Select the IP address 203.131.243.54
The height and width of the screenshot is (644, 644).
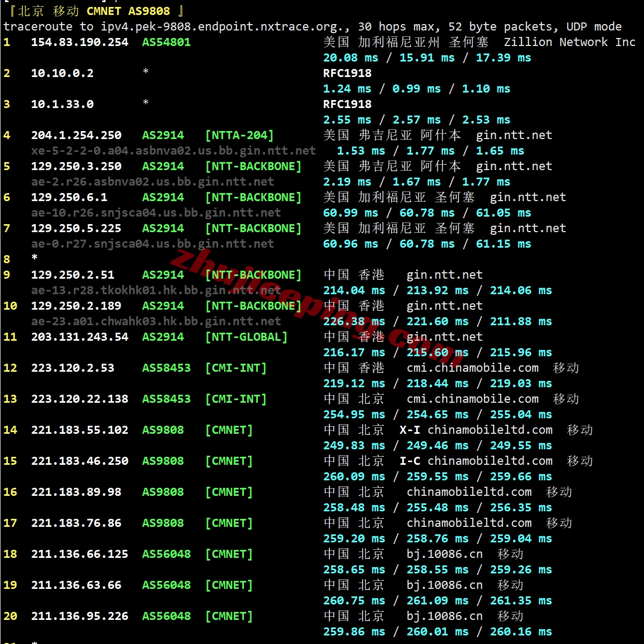tap(80, 337)
